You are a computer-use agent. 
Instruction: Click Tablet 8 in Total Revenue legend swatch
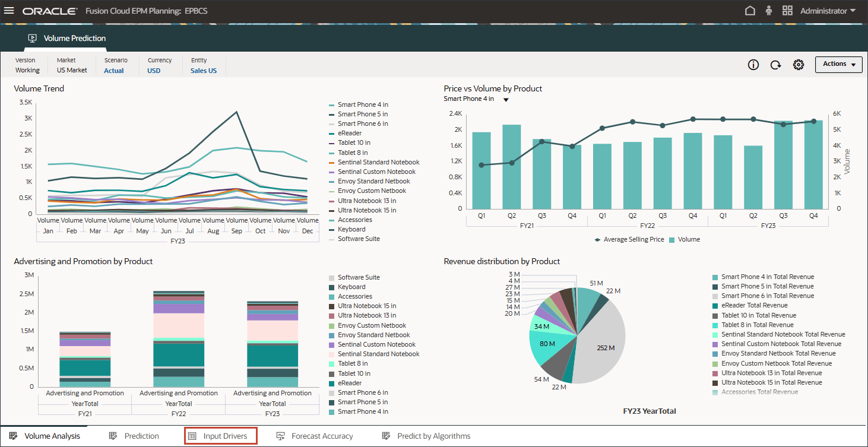tap(715, 325)
